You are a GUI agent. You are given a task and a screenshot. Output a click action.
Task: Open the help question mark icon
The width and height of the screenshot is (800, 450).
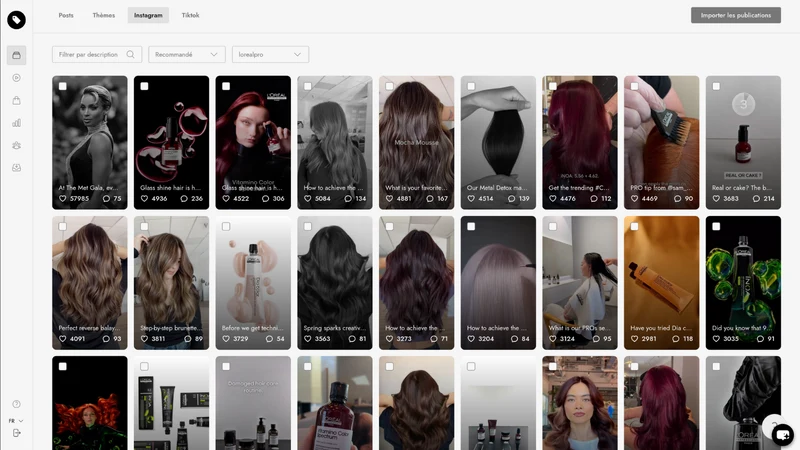pos(16,404)
